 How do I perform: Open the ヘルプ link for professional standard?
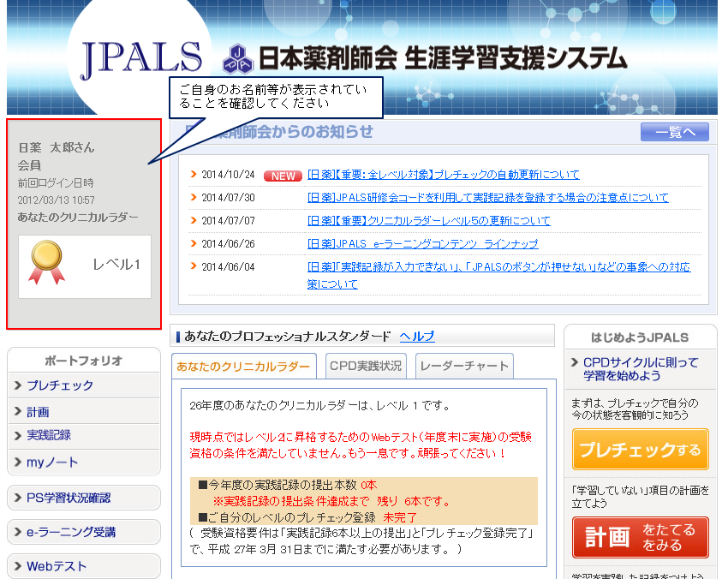coord(417,336)
